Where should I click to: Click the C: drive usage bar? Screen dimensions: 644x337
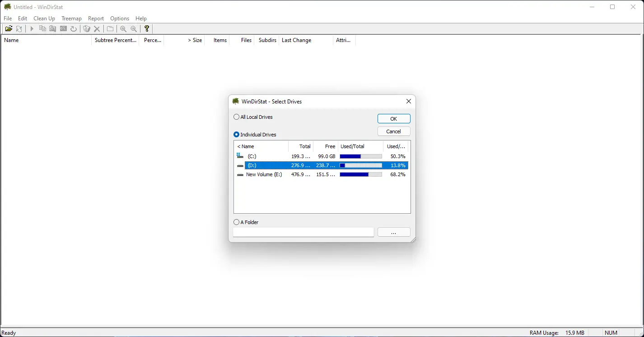361,156
